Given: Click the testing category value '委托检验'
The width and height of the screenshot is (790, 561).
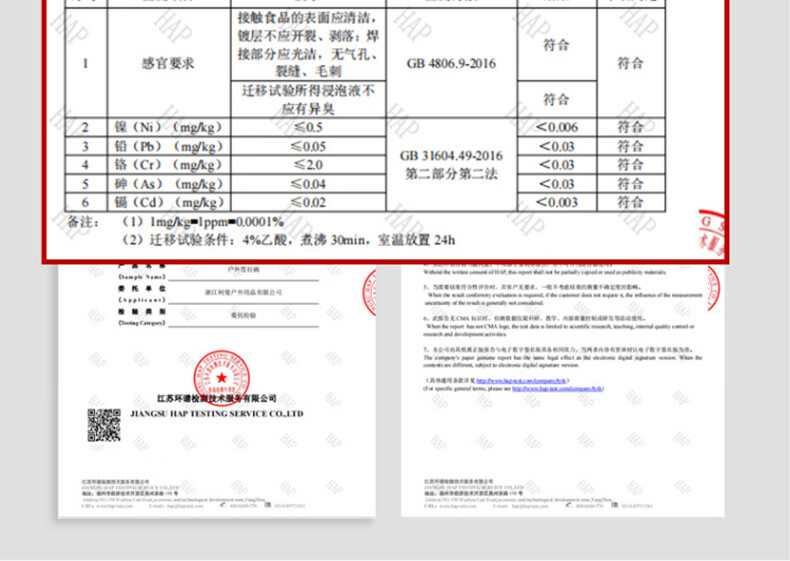Looking at the screenshot, I should (x=243, y=316).
